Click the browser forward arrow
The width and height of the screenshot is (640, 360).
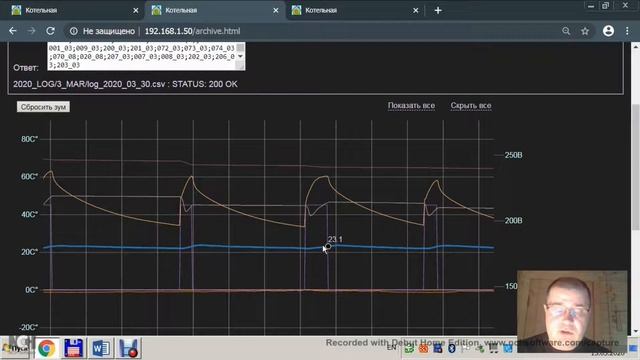coord(31,31)
